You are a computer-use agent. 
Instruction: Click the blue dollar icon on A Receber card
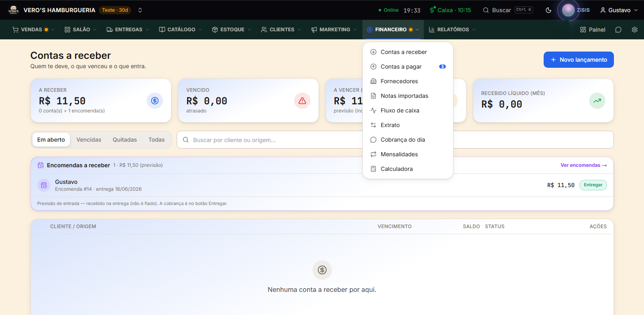click(x=155, y=101)
